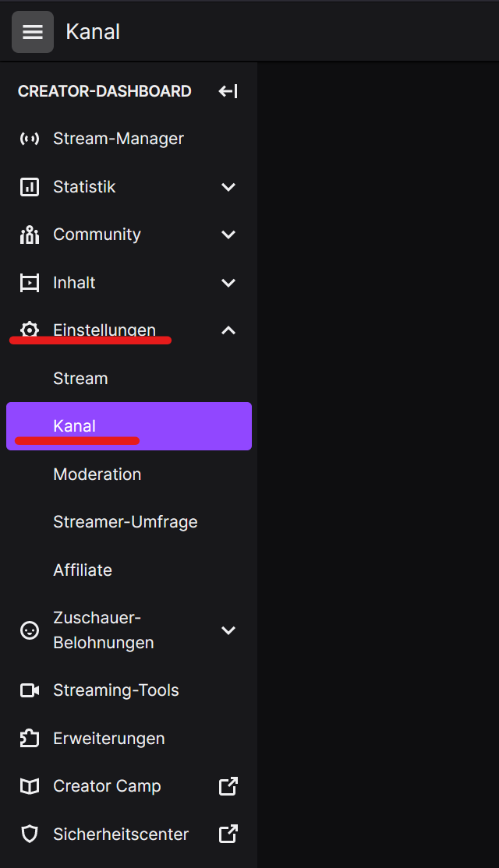The width and height of the screenshot is (499, 868).
Task: Click the Statistik bar chart icon
Action: [29, 186]
